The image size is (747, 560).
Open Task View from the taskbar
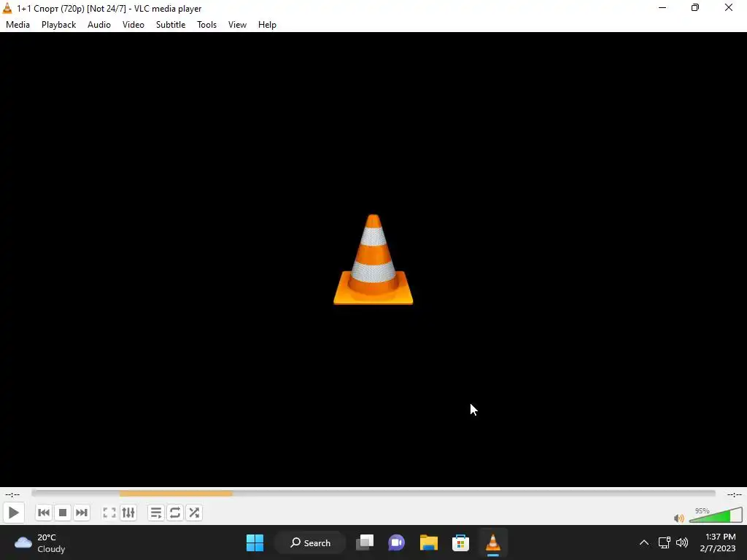click(x=365, y=542)
